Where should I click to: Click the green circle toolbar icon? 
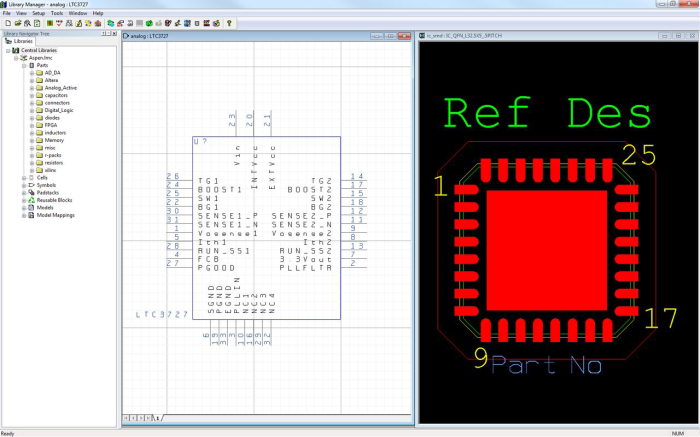[149, 23]
